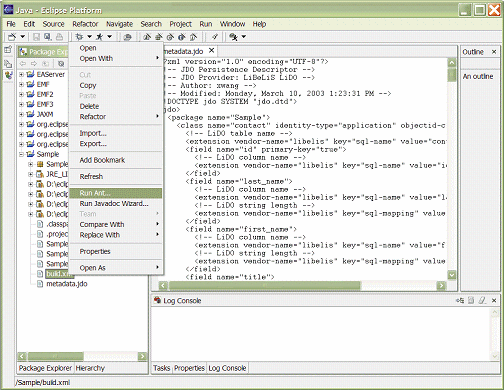Viewport: 504px width, 390px height.
Task: Click the editor horizontal scrollbar thumb
Action: click(x=265, y=285)
